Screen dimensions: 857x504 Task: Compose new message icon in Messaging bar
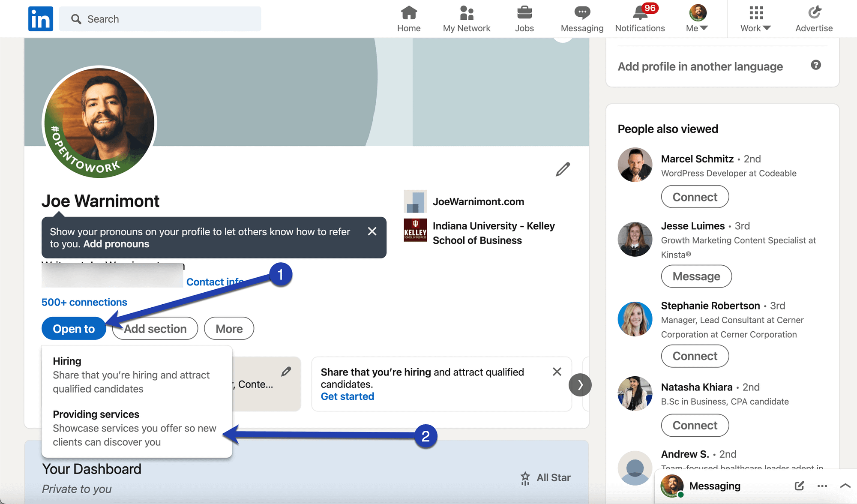pyautogui.click(x=799, y=486)
